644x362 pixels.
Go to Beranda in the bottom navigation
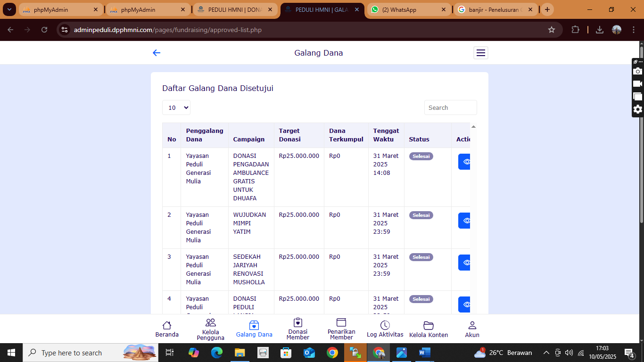(x=167, y=329)
